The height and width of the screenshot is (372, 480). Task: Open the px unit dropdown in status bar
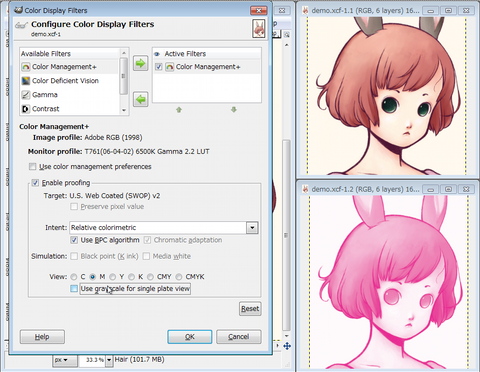64,360
